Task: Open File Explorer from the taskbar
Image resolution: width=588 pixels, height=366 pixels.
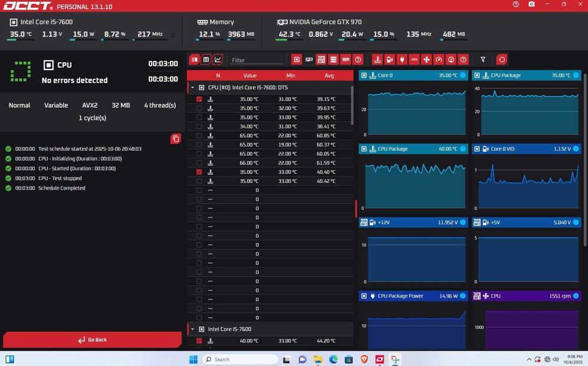Action: tap(318, 360)
